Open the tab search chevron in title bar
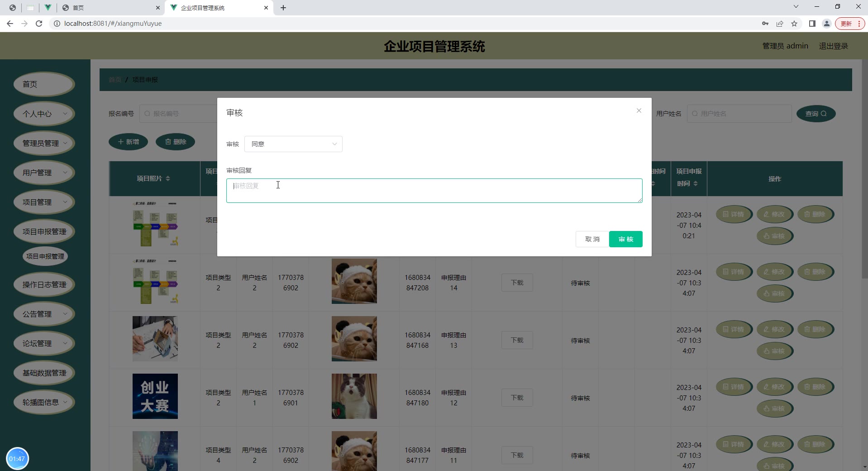Image resolution: width=868 pixels, height=471 pixels. point(796,6)
